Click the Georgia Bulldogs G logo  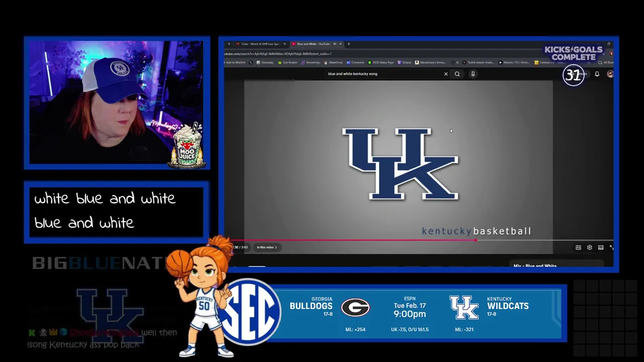[x=355, y=307]
